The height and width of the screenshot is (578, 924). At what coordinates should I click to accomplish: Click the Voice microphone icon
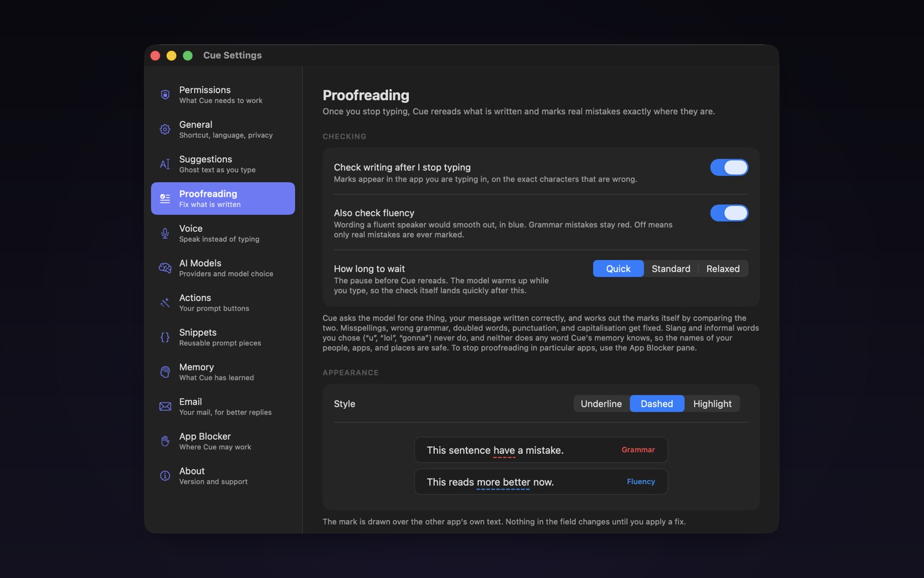[165, 233]
